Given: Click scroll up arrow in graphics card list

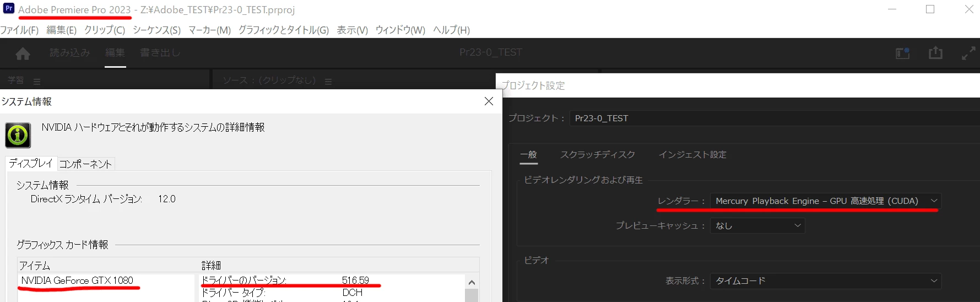Looking at the screenshot, I should tap(472, 282).
